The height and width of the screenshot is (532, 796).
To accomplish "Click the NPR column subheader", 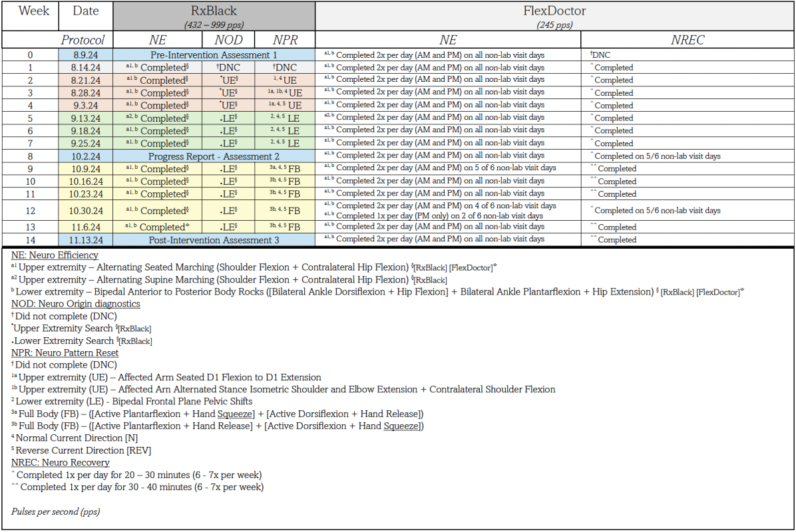I will (284, 40).
